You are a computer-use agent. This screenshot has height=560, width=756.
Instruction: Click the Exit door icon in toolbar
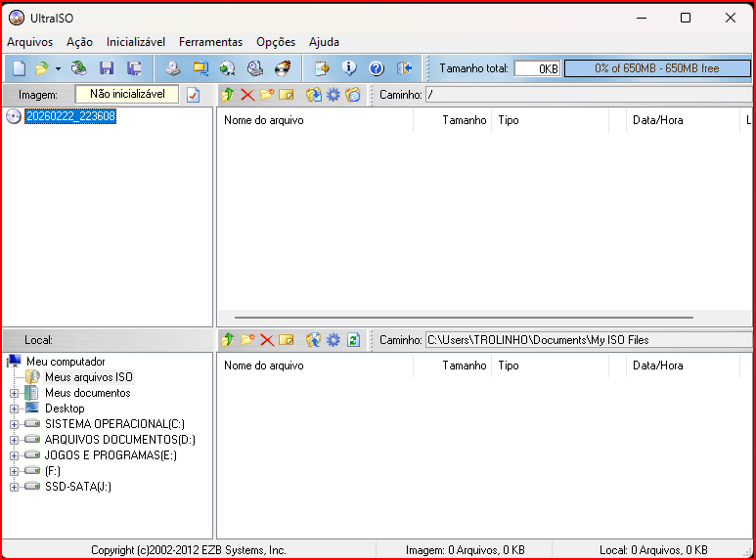pos(404,68)
